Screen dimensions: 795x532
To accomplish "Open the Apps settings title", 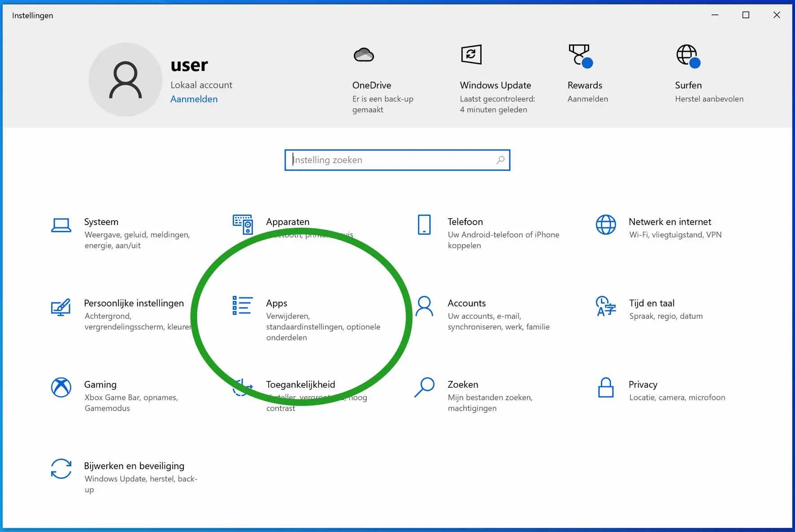I will 277,303.
